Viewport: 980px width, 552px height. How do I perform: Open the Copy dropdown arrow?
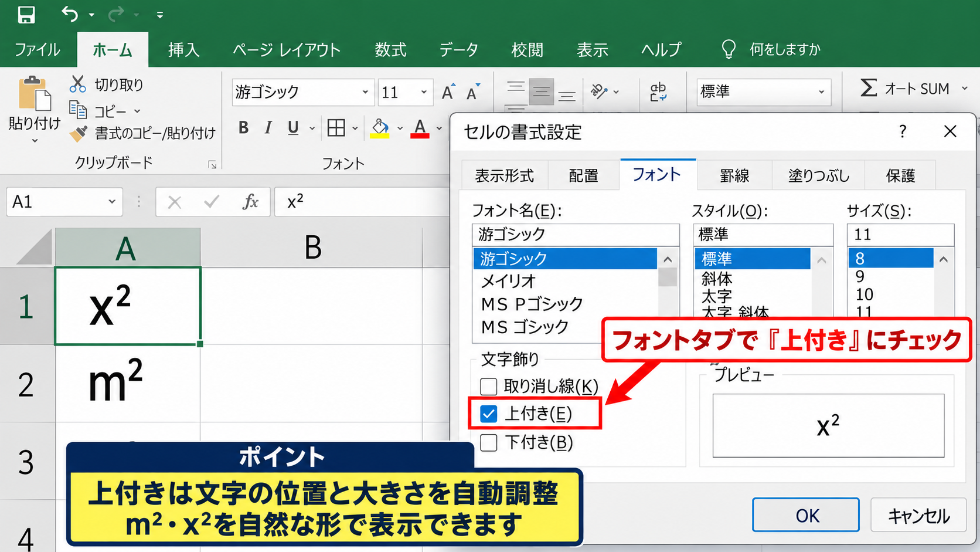coord(137,111)
